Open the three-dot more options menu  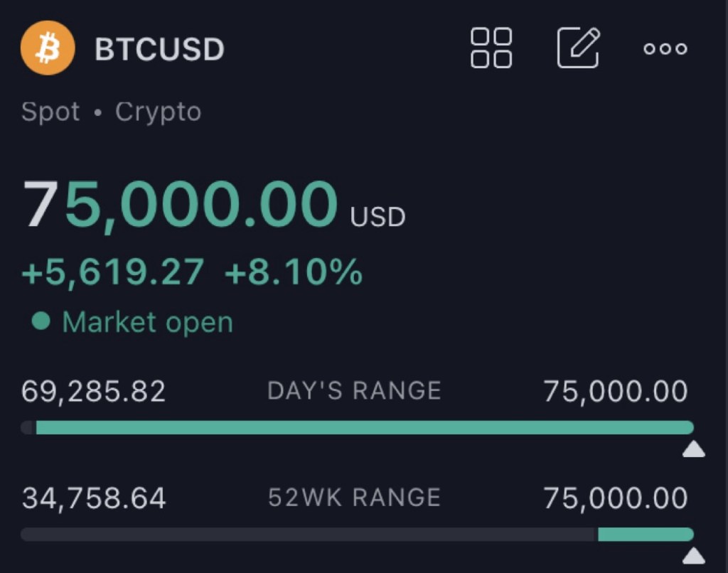coord(665,49)
